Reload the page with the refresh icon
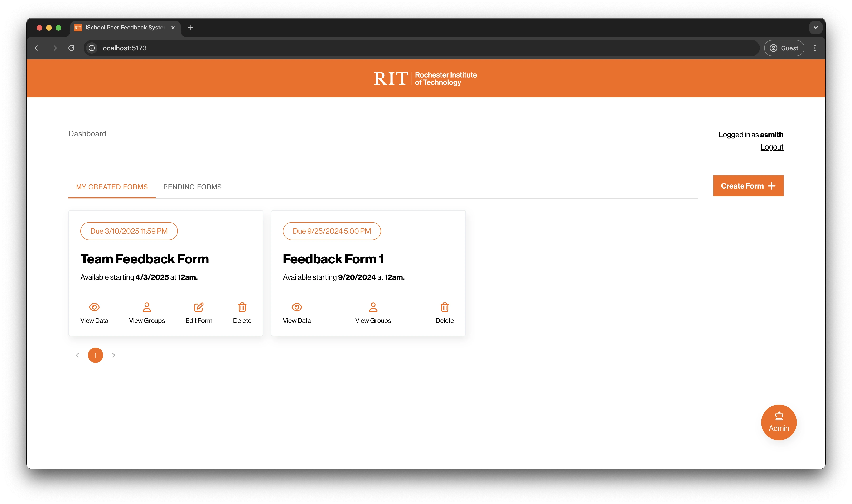This screenshot has width=852, height=504. tap(71, 48)
